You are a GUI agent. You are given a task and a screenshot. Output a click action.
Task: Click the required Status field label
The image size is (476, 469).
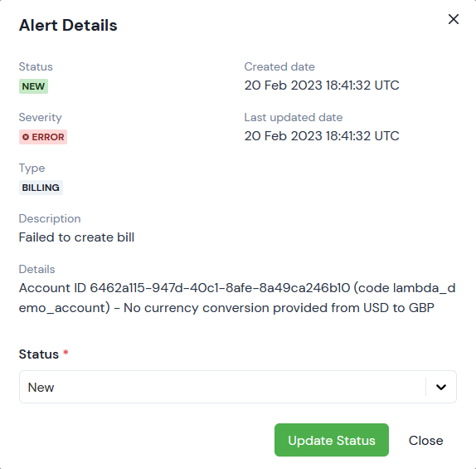pos(38,354)
